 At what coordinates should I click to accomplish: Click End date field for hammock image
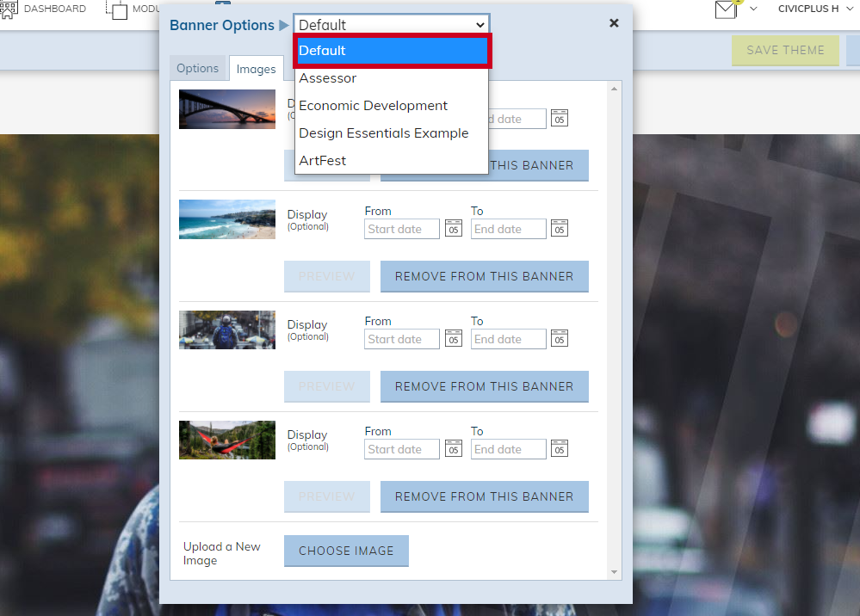pos(509,449)
